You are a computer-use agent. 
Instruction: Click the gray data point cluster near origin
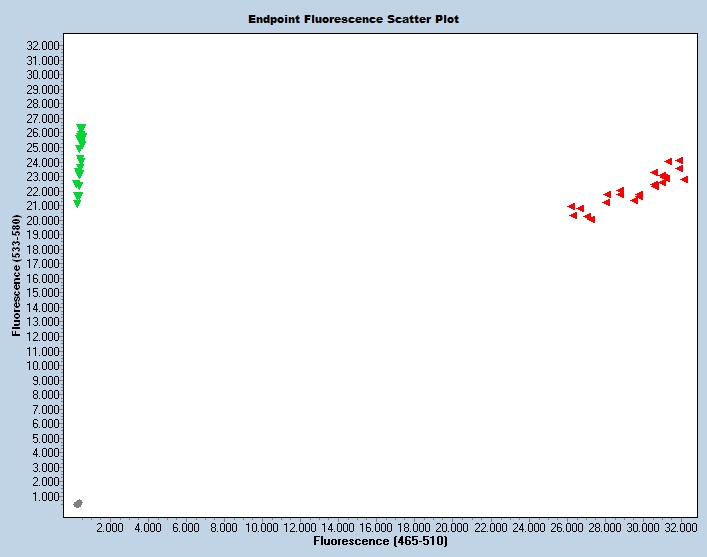[78, 503]
